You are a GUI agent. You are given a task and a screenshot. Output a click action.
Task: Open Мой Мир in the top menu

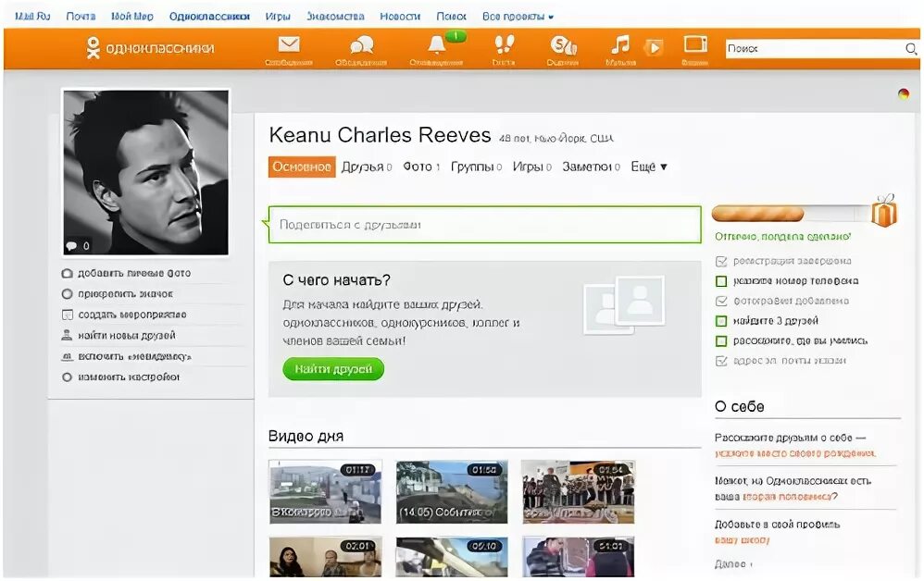tap(132, 17)
